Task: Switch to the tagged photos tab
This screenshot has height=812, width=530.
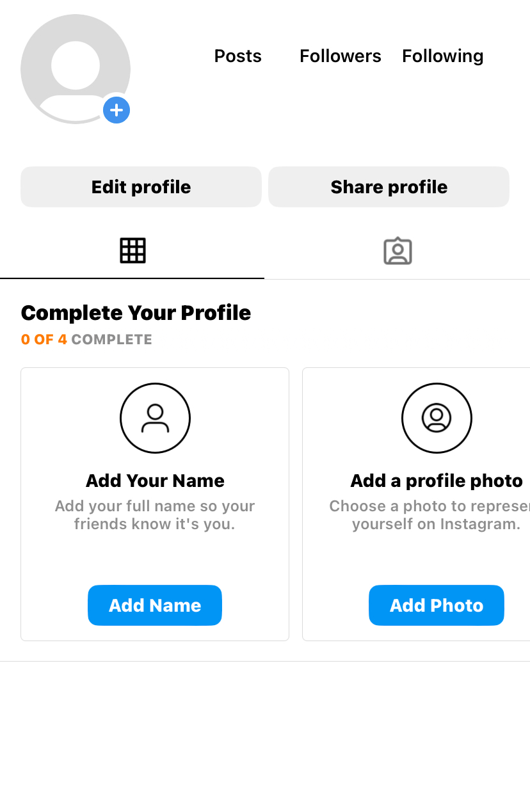Action: [397, 251]
